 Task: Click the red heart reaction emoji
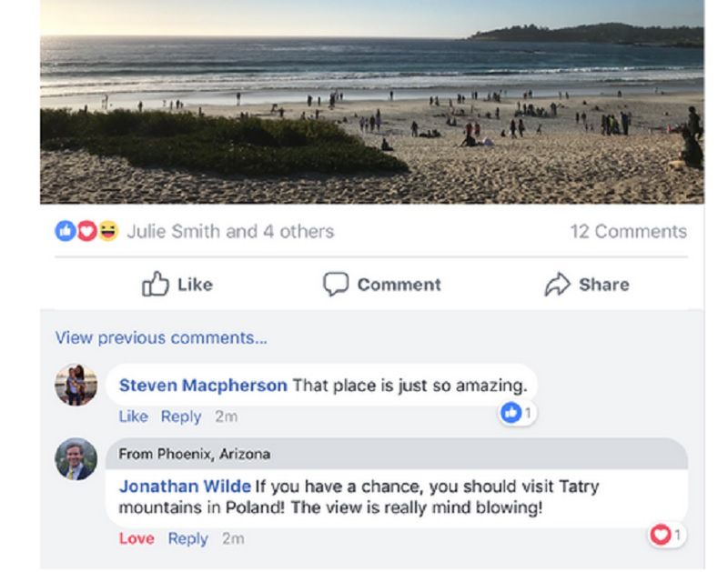pyautogui.click(x=86, y=231)
